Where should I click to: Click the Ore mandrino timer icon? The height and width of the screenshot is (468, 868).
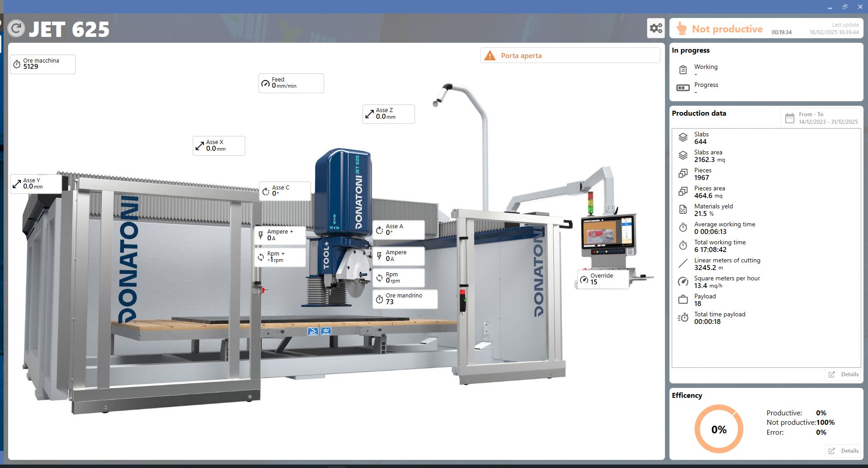click(x=380, y=299)
